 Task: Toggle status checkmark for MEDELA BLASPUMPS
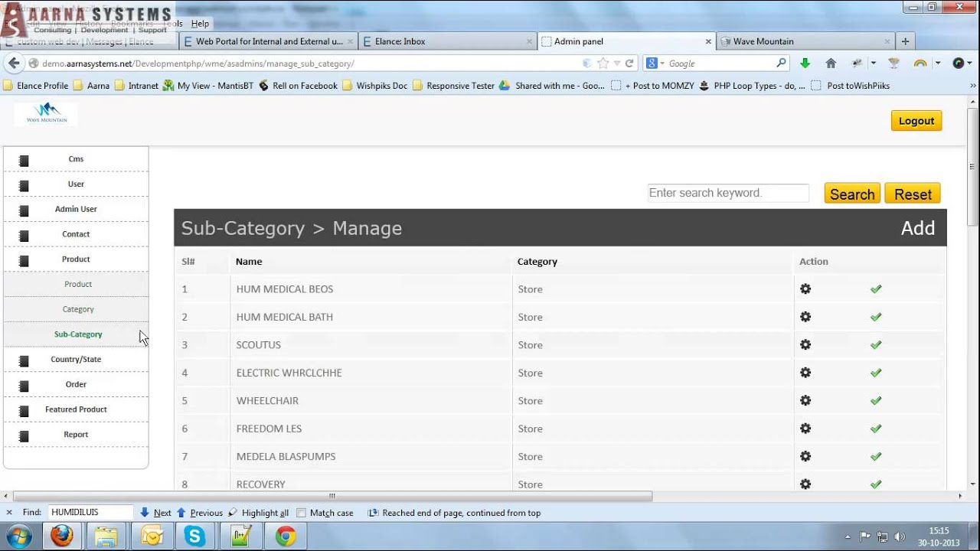pos(876,456)
